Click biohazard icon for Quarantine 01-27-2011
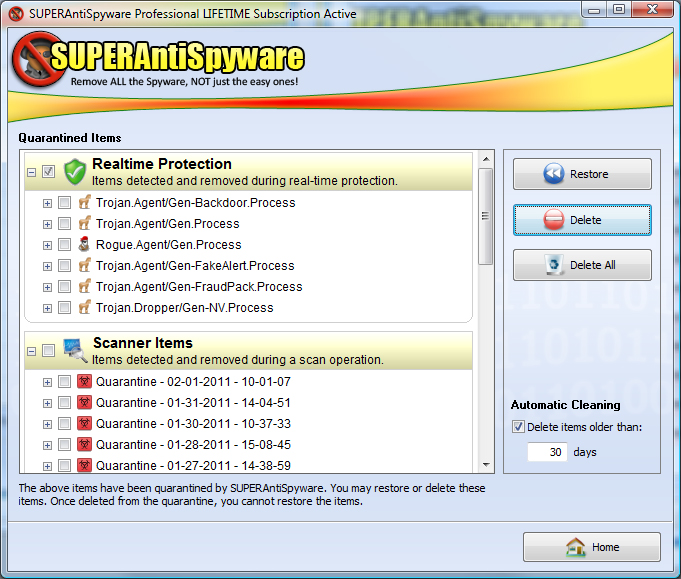This screenshot has width=681, height=579. point(84,465)
